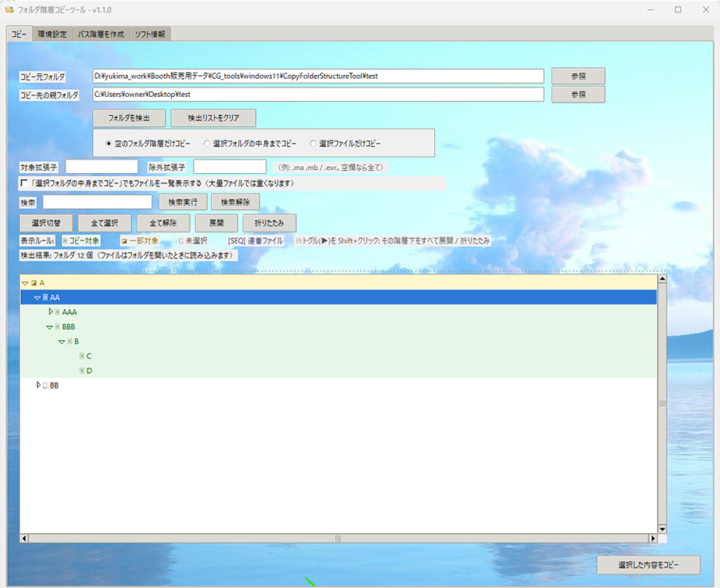Expand the AAA folder node

click(51, 312)
